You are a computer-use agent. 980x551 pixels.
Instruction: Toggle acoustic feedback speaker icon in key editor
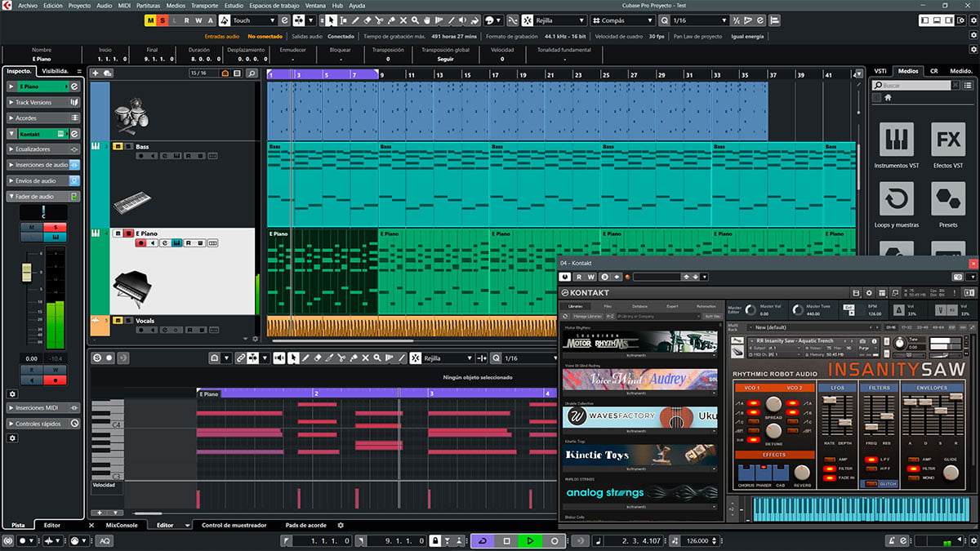pyautogui.click(x=279, y=358)
